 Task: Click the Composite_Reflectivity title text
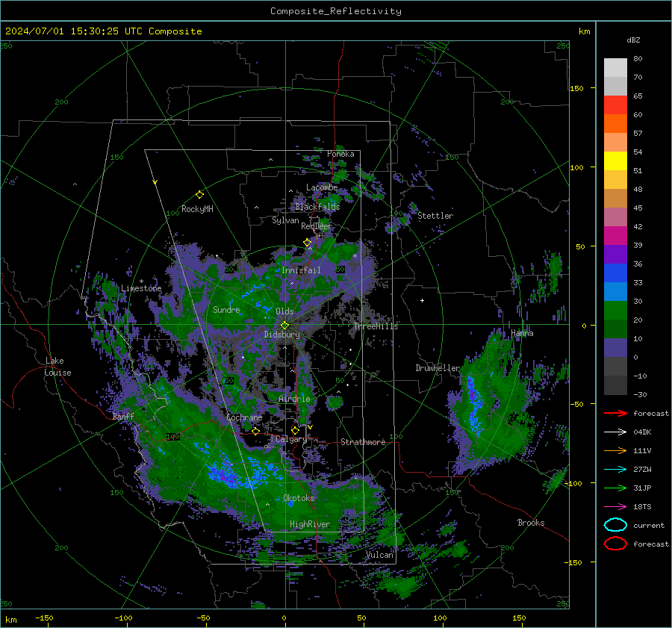336,11
